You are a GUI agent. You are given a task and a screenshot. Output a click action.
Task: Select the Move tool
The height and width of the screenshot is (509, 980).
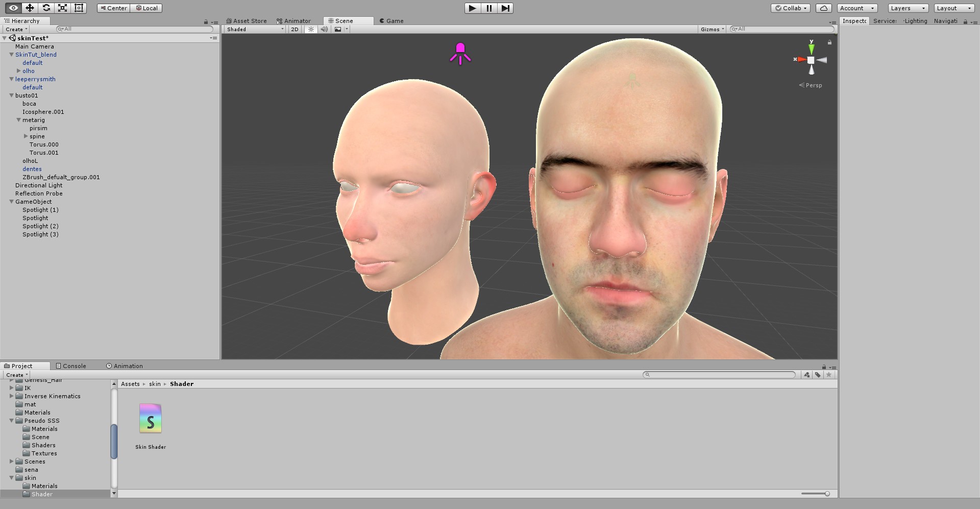click(30, 8)
